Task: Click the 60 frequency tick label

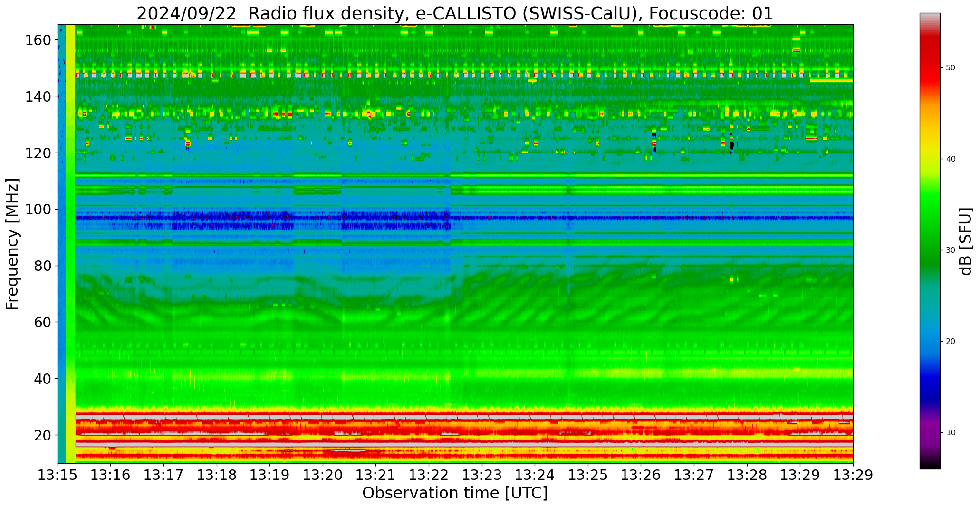Action: [x=43, y=322]
